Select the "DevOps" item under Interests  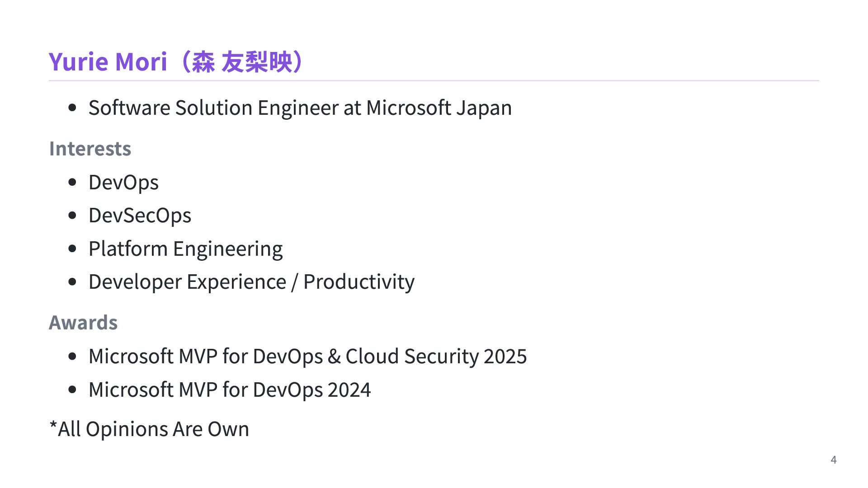coord(123,183)
